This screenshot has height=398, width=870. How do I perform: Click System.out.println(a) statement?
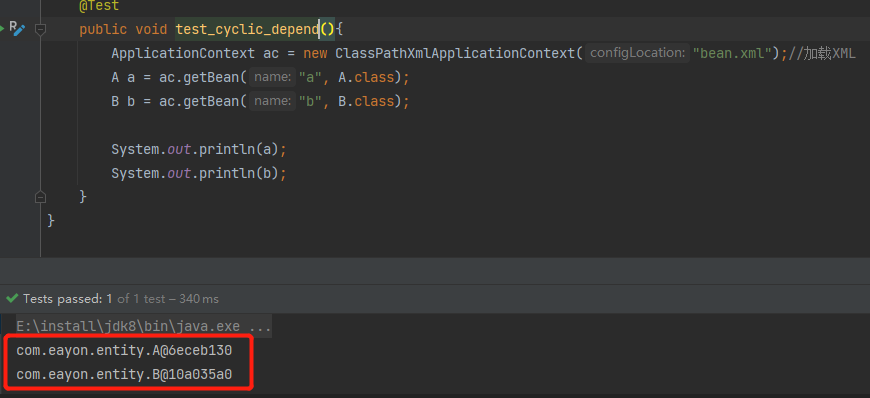click(199, 149)
